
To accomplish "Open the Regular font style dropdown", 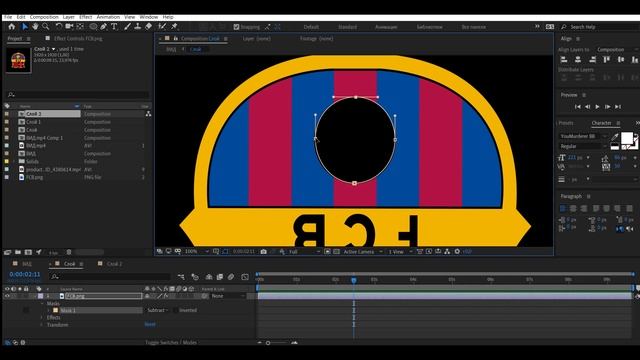I will [582, 146].
